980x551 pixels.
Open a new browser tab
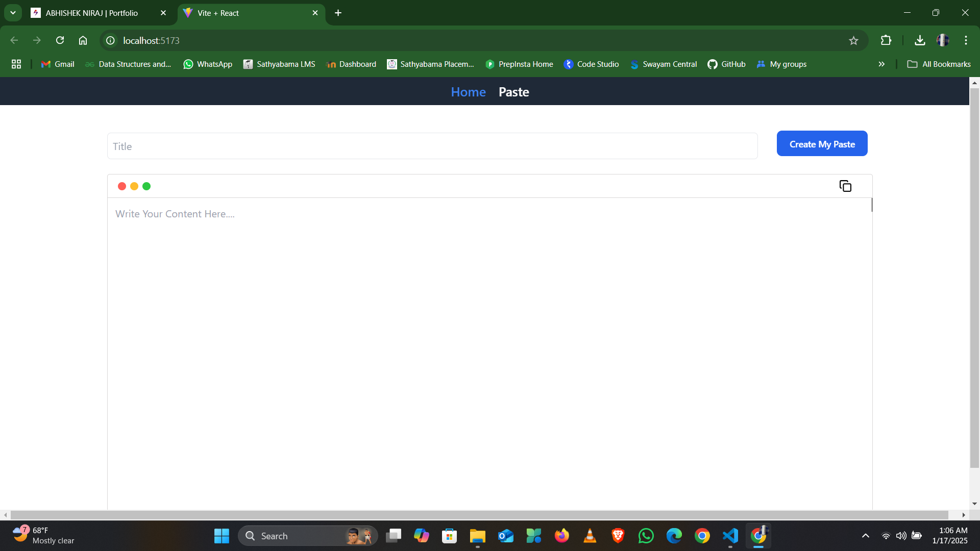[338, 13]
